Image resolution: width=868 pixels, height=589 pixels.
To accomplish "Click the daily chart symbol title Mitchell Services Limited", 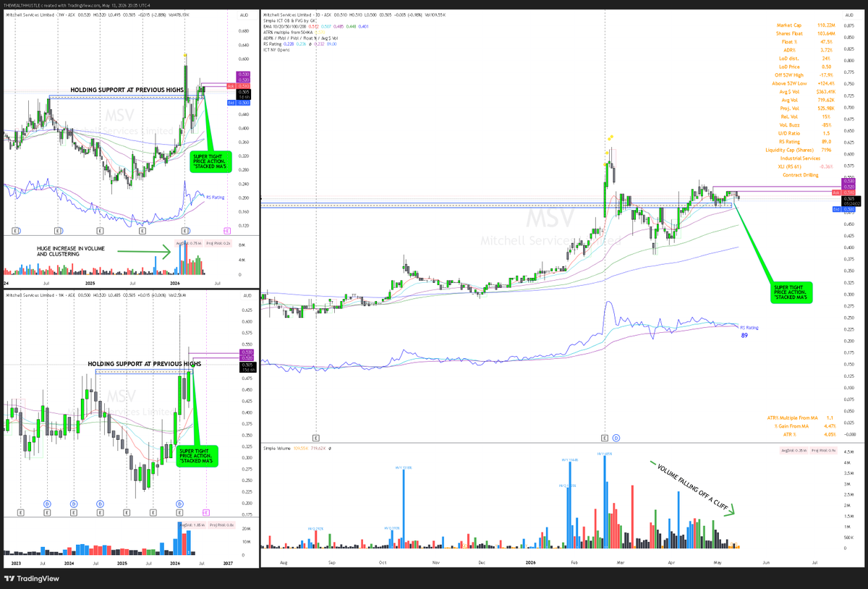I will (289, 13).
